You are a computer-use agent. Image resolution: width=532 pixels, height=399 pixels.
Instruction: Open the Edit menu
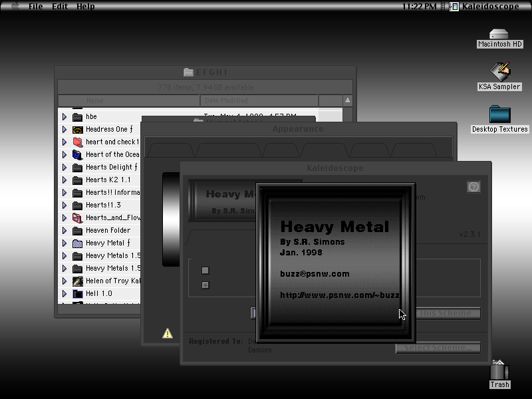coord(60,6)
